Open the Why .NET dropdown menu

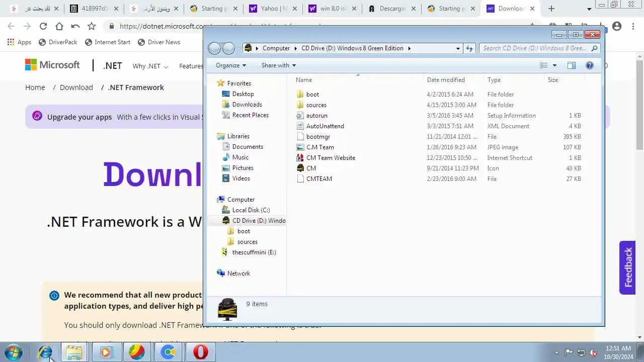(x=150, y=66)
